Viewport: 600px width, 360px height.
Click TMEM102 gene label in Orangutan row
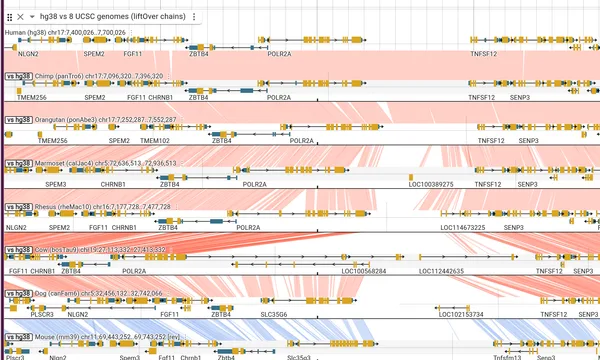coord(155,141)
